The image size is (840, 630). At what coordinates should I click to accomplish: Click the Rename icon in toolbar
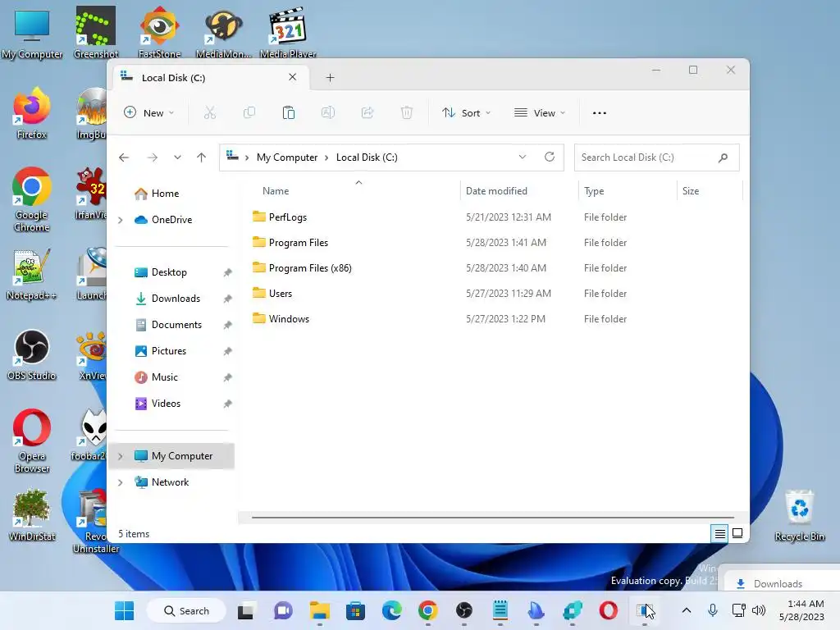pyautogui.click(x=328, y=112)
